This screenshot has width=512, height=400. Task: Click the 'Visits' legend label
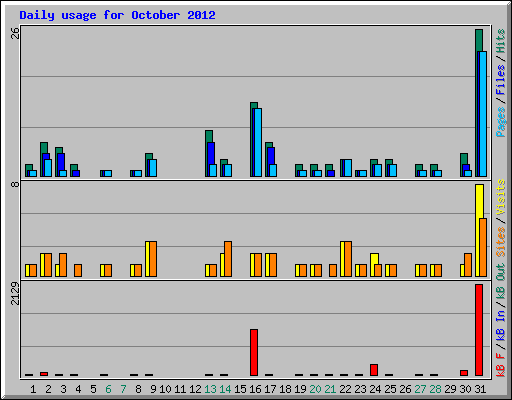[501, 197]
